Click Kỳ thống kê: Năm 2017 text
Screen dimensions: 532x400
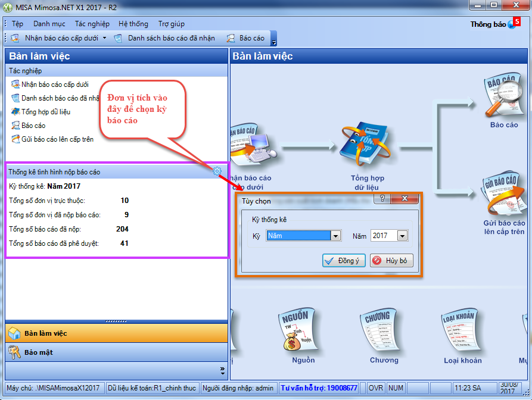click(45, 186)
